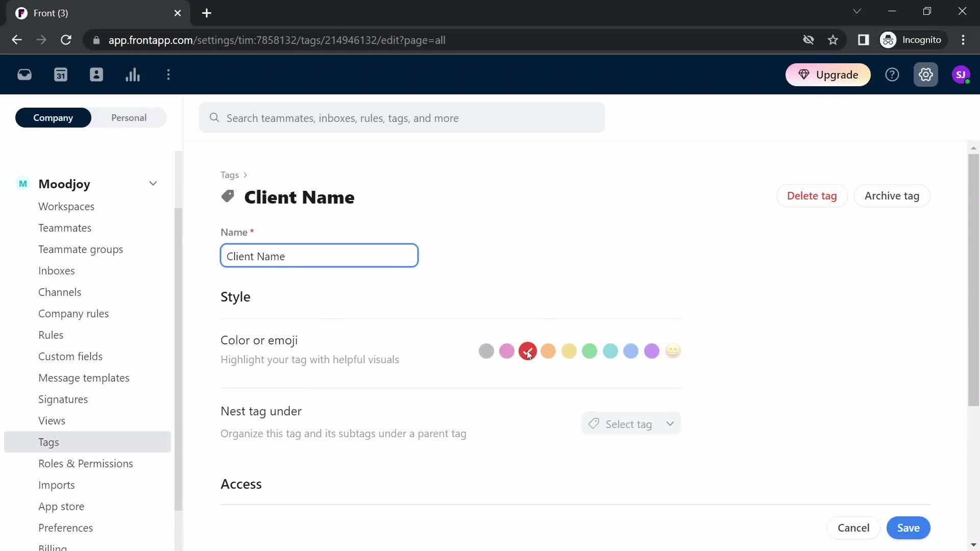Open Channels settings
Image resolution: width=980 pixels, height=551 pixels.
(x=60, y=292)
